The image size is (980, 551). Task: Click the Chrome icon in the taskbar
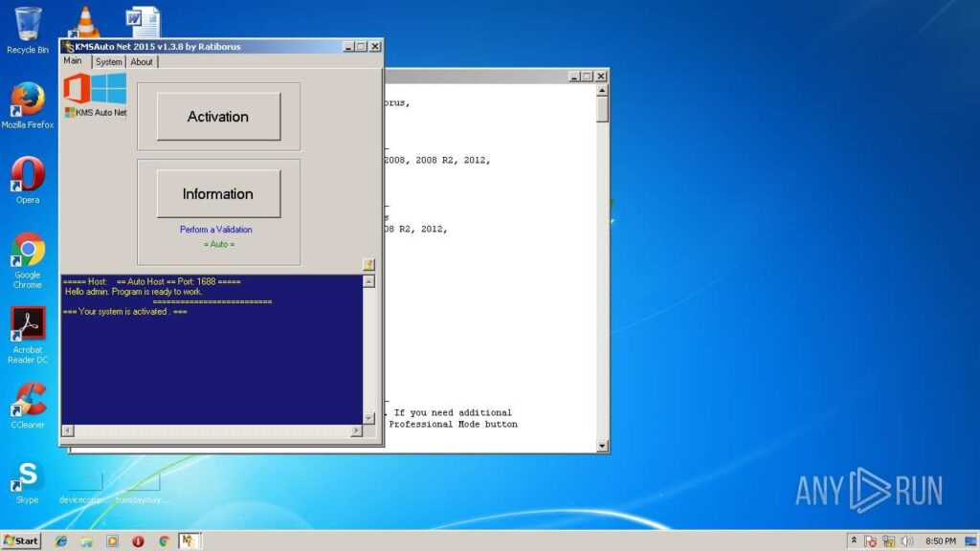coord(164,541)
